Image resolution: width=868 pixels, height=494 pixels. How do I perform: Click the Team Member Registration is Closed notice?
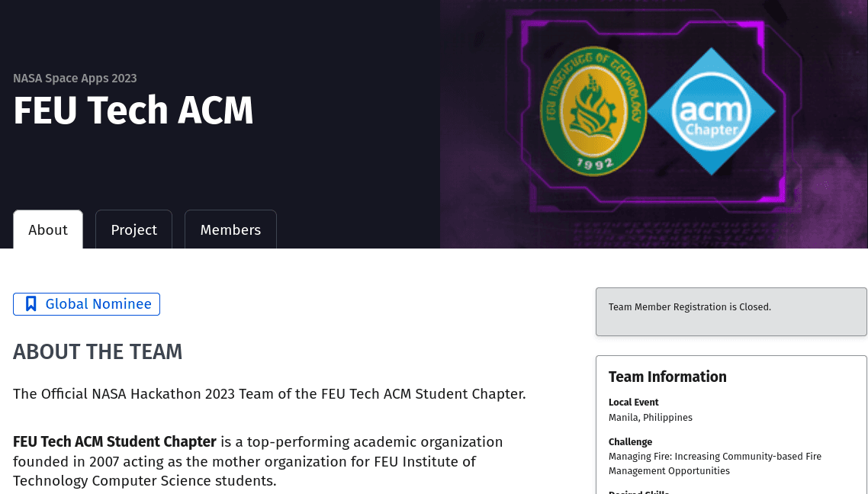[690, 307]
